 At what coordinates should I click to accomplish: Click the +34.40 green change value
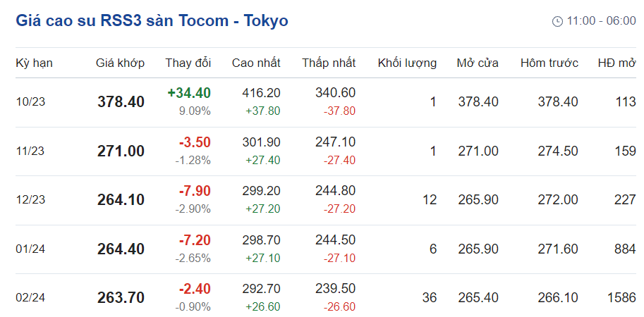pos(189,93)
